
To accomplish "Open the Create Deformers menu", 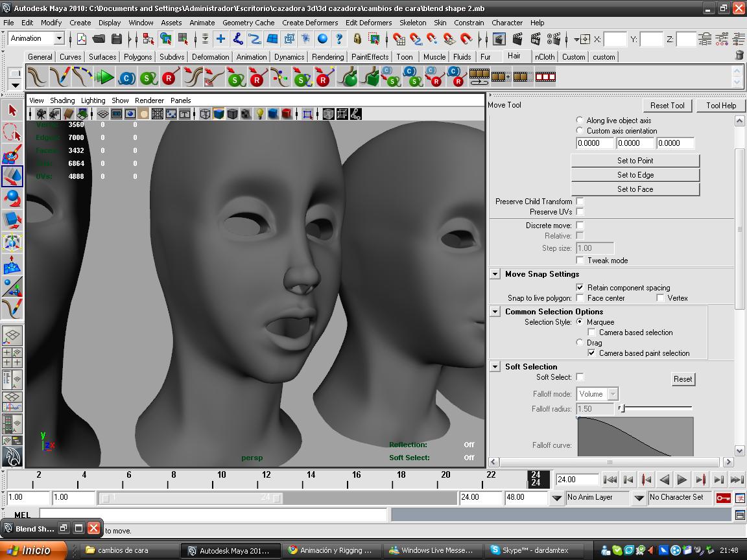I will click(x=309, y=22).
